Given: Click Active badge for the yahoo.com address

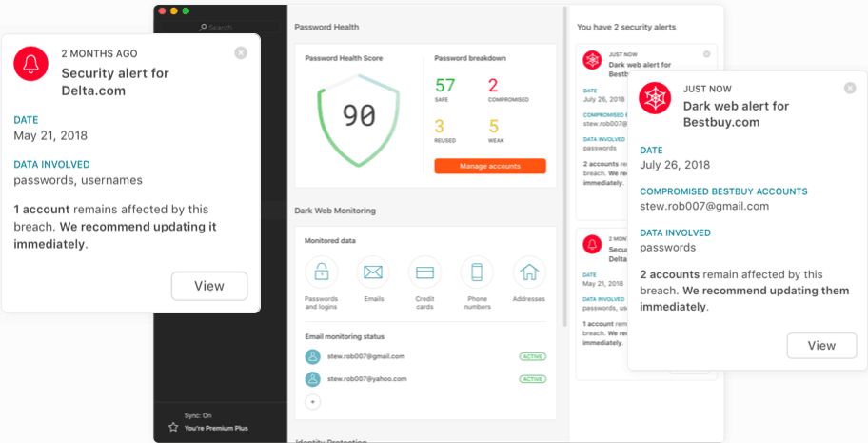Looking at the screenshot, I should (x=533, y=379).
